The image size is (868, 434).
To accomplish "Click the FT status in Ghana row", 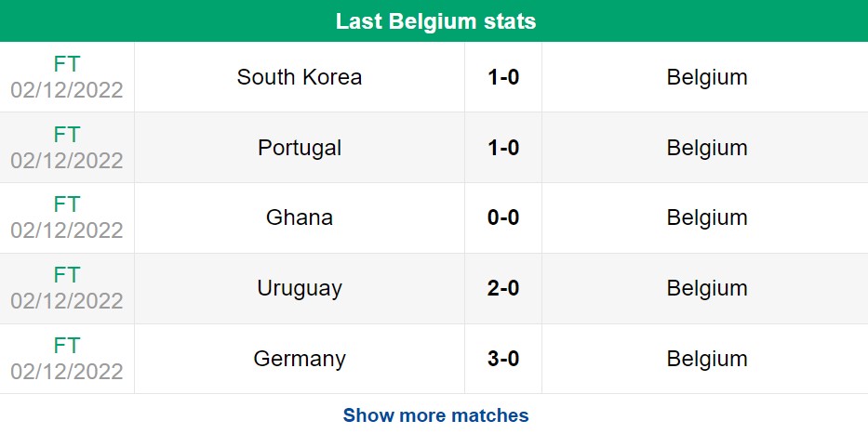I will point(67,204).
